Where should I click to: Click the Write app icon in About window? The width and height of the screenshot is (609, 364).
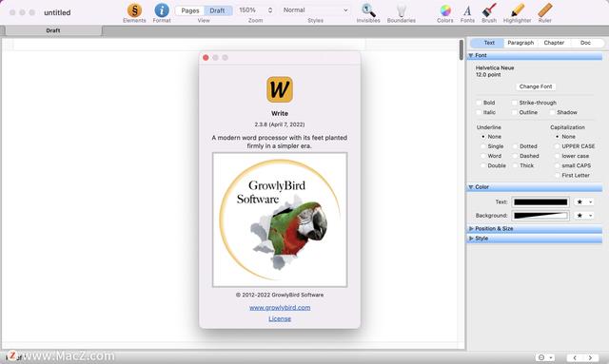[x=280, y=89]
